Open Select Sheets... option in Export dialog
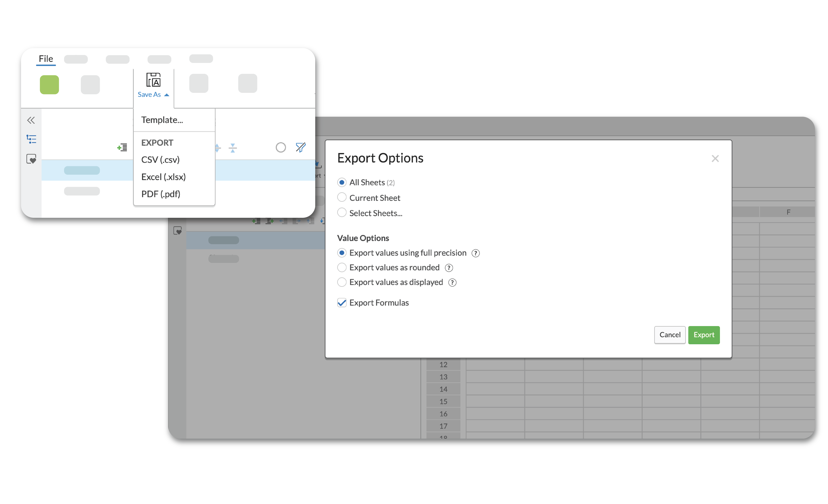The height and width of the screenshot is (504, 828). pos(342,213)
